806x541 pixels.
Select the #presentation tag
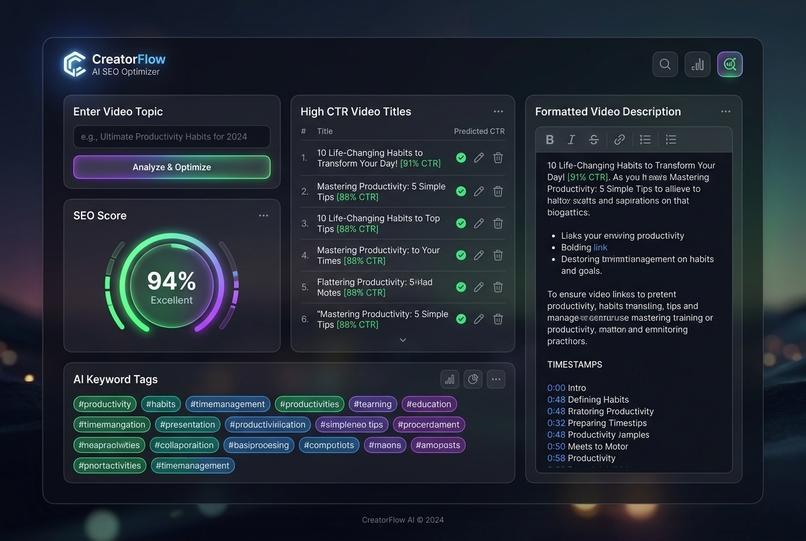click(x=188, y=425)
